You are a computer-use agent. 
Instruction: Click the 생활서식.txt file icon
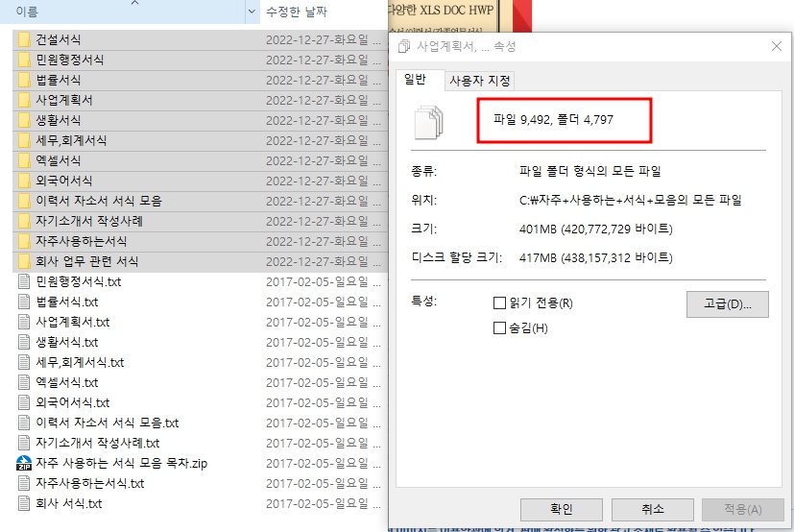24,342
